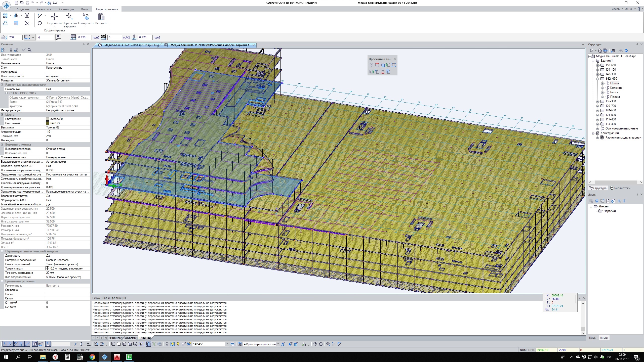Toggle the pin elevation button
Viewport: 644px width, 362px height.
pyautogui.click(x=58, y=37)
